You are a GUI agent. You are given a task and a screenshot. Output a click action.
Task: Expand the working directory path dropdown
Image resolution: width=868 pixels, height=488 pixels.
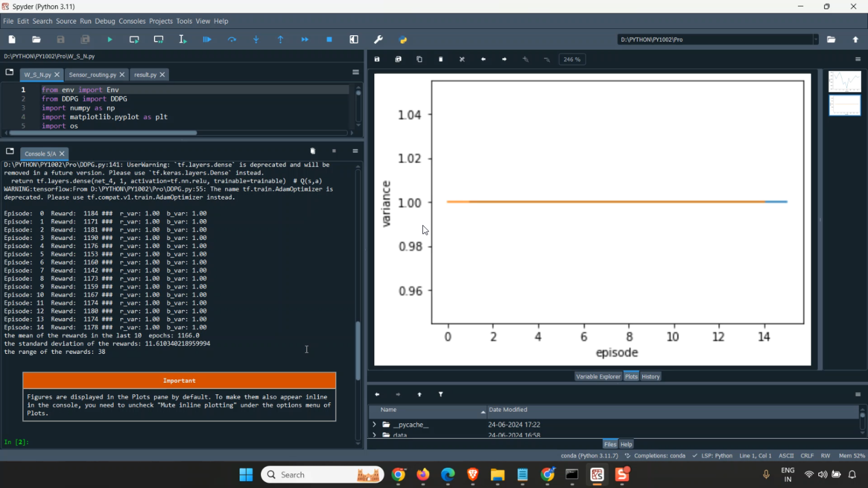pyautogui.click(x=816, y=40)
